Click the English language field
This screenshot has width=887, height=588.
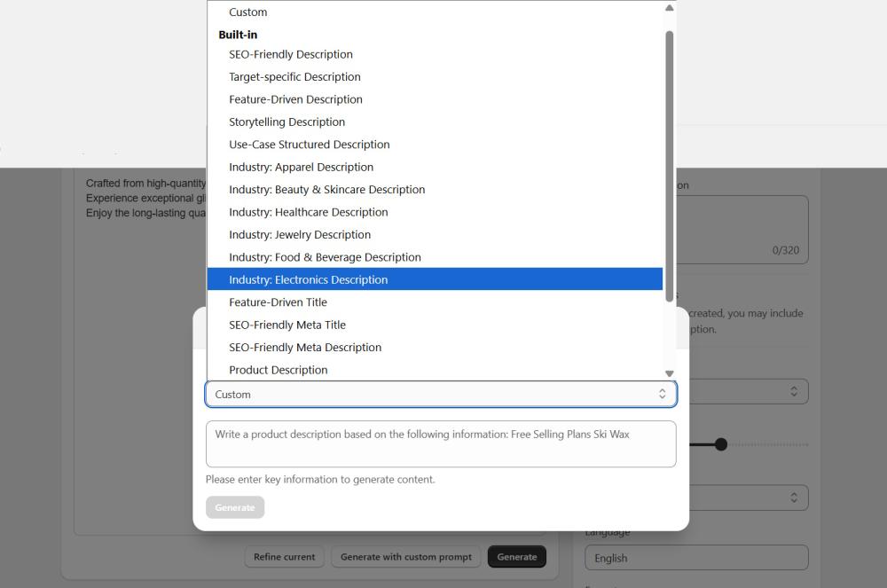point(696,558)
